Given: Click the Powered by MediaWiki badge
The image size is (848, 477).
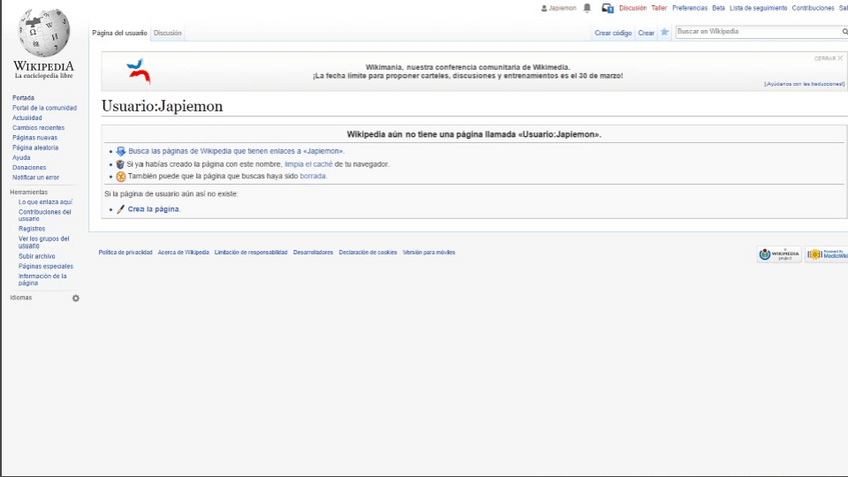Looking at the screenshot, I should [826, 255].
